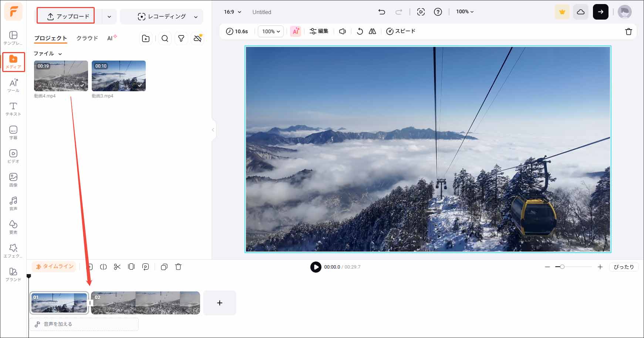Expand the アップロード options chevron
The height and width of the screenshot is (338, 644).
click(x=109, y=16)
